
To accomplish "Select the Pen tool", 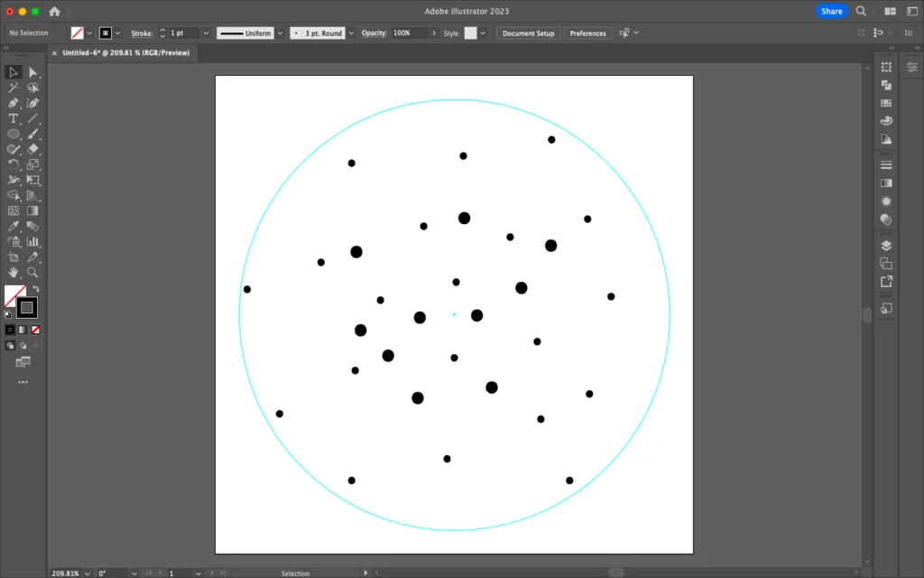I will (x=14, y=103).
